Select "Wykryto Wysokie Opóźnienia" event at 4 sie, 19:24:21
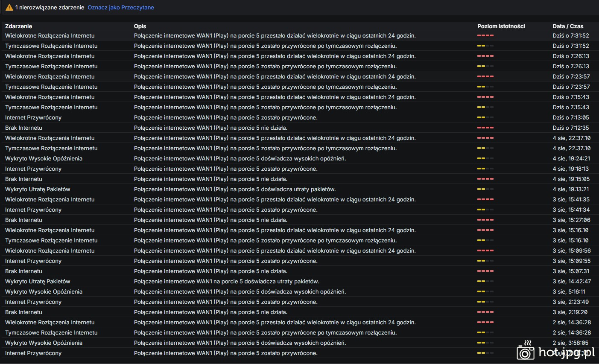Image resolution: width=599 pixels, height=364 pixels. tap(44, 158)
